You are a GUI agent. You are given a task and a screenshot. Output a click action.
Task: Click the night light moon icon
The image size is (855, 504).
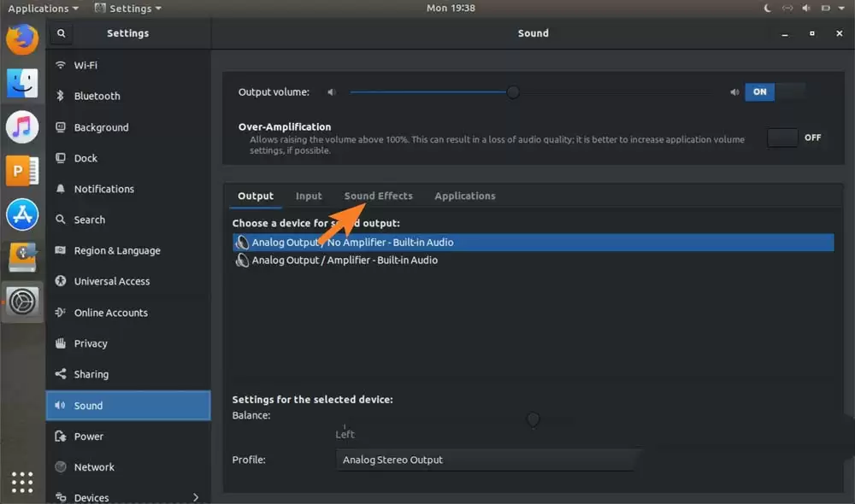(x=767, y=9)
